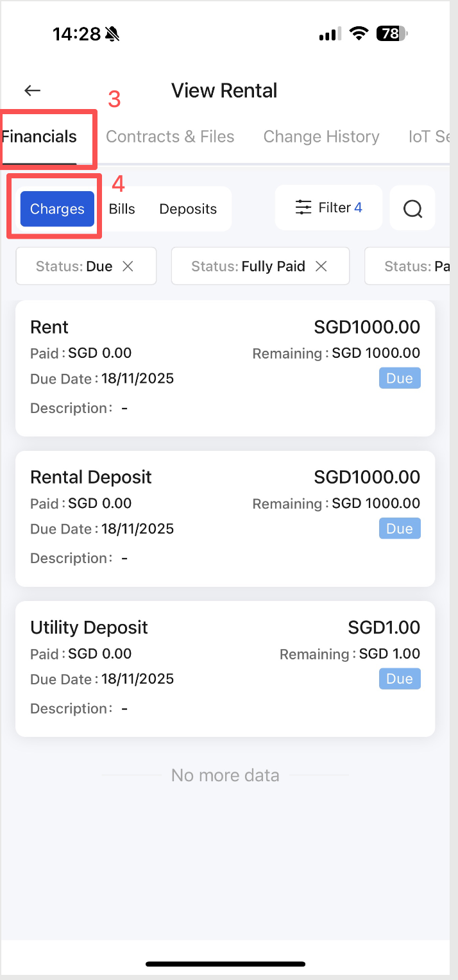Screen dimensions: 458x980
Task: Tap the back arrow icon
Action: 32,90
